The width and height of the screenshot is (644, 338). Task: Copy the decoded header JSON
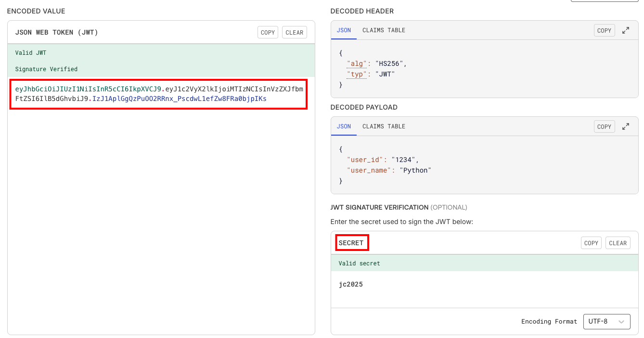[604, 30]
